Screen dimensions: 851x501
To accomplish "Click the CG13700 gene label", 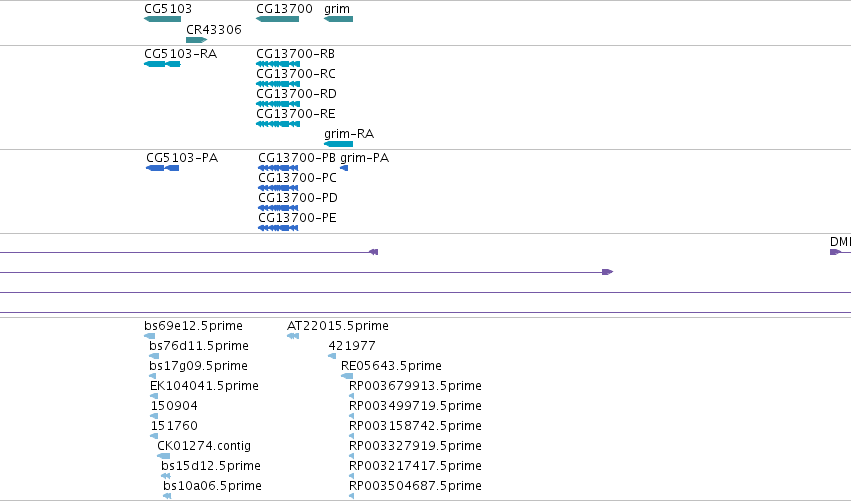I will pyautogui.click(x=284, y=9).
